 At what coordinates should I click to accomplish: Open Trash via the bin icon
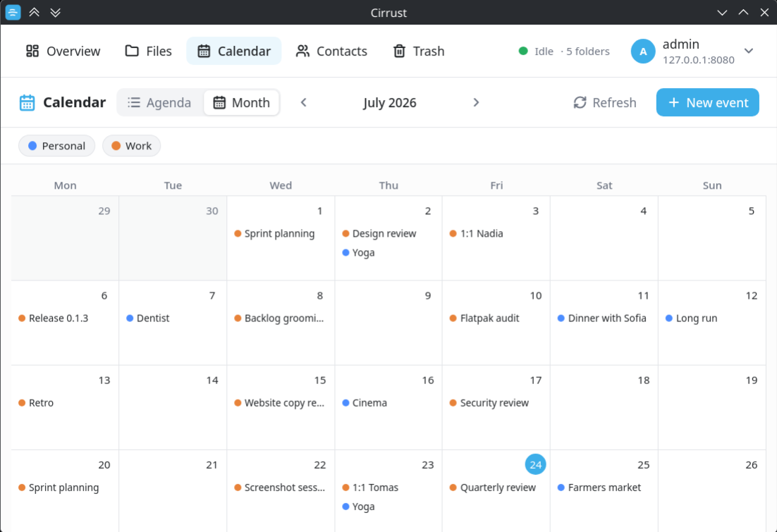[x=399, y=51]
